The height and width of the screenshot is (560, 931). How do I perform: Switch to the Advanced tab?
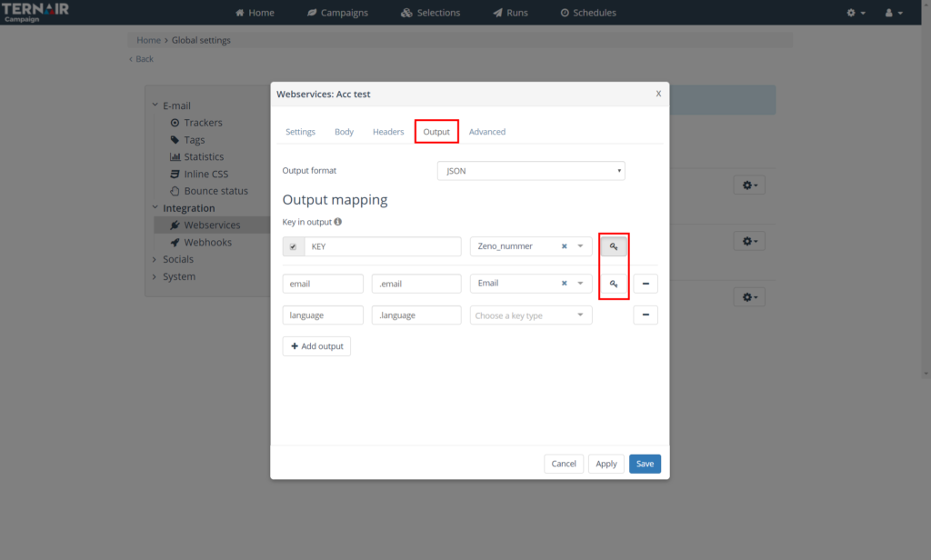click(x=487, y=132)
